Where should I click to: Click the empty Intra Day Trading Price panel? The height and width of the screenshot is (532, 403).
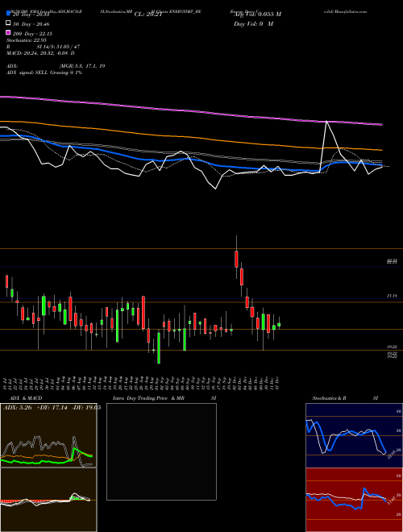point(161,451)
